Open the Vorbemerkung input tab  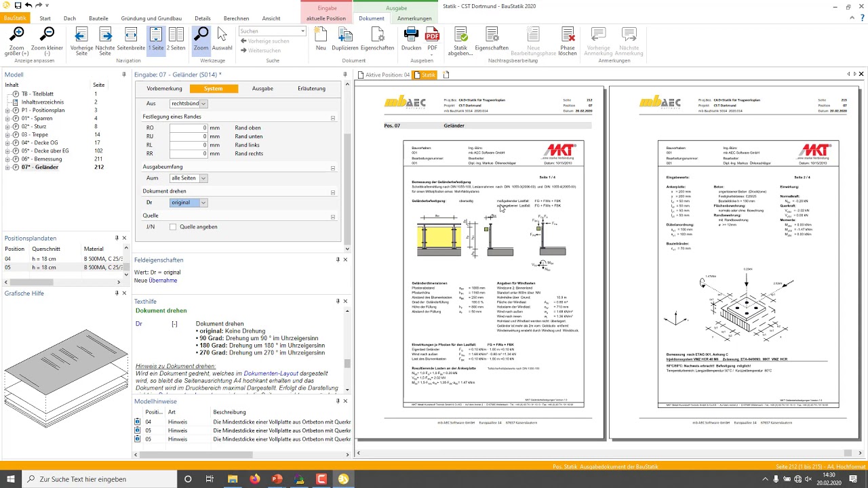[164, 89]
